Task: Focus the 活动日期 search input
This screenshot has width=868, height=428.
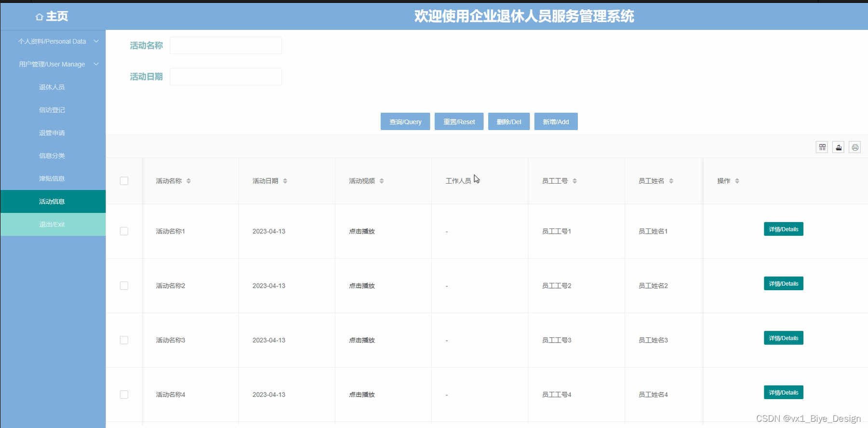Action: pyautogui.click(x=226, y=77)
